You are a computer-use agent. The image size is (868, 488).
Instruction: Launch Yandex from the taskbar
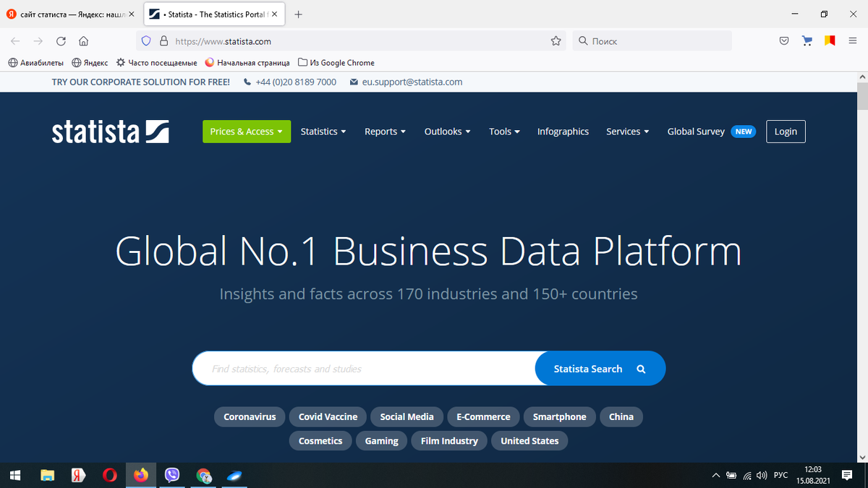78,475
